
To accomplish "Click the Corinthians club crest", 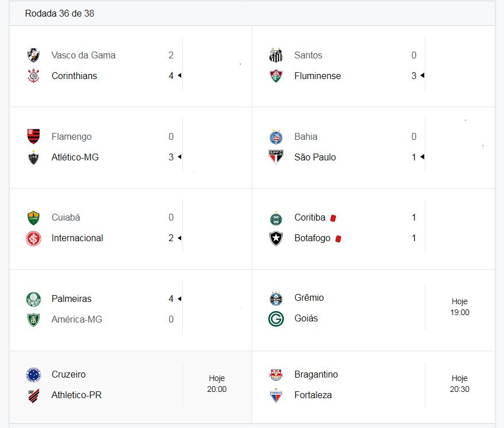I will click(33, 76).
